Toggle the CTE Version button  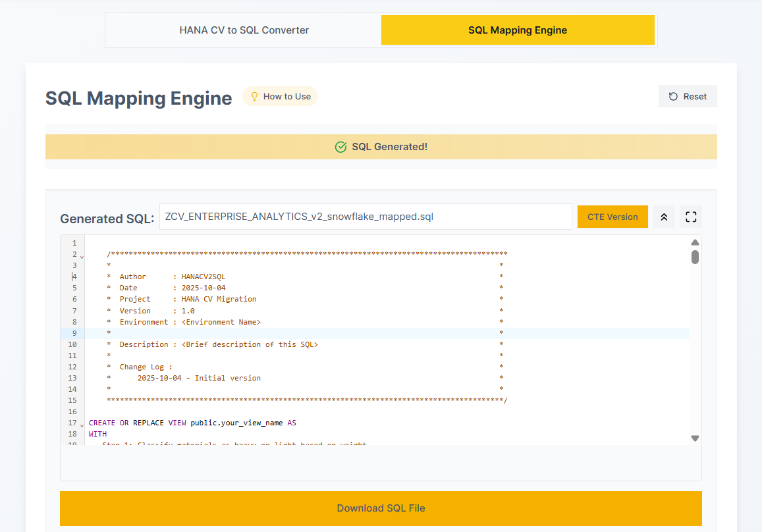tap(612, 217)
